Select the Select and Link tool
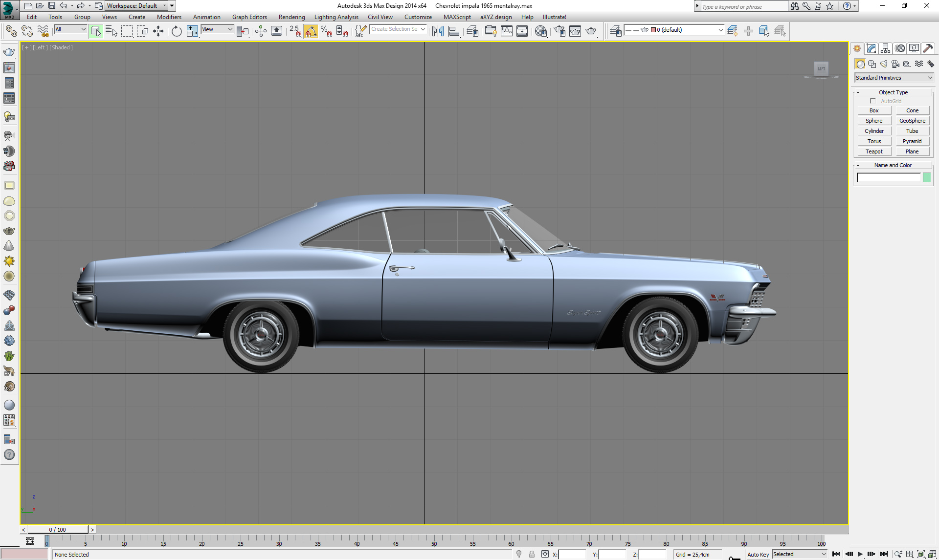Screen dimensions: 939x560 (11, 31)
